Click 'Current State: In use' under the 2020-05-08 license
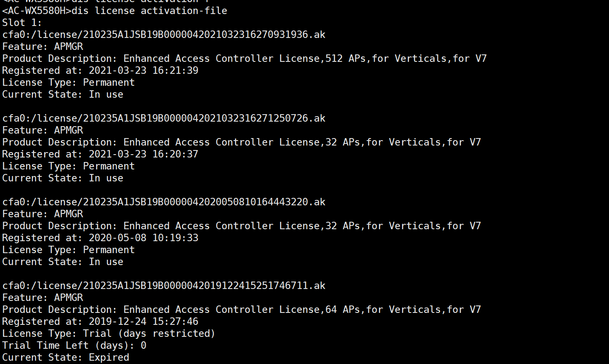 coord(63,262)
